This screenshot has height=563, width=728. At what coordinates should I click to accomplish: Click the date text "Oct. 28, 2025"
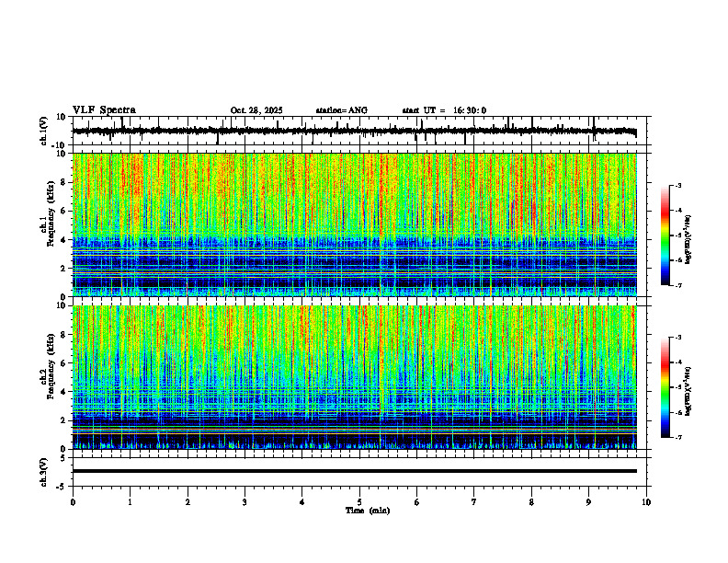256,110
